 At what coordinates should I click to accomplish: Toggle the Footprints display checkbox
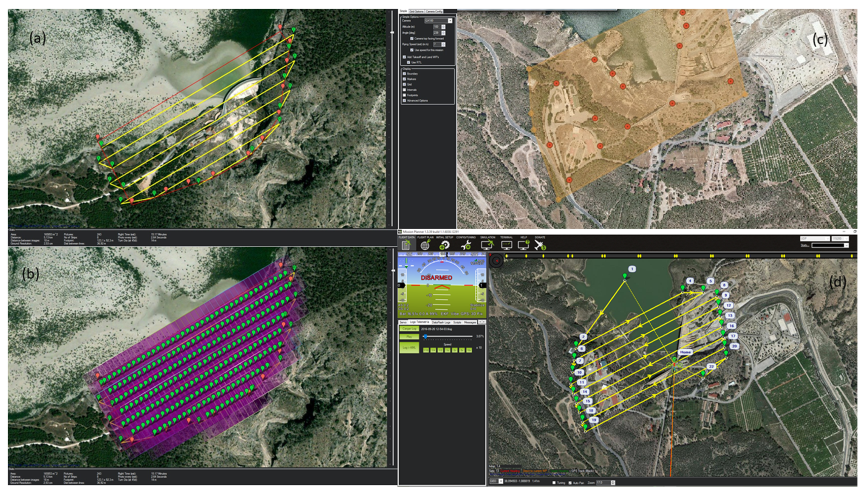[405, 95]
